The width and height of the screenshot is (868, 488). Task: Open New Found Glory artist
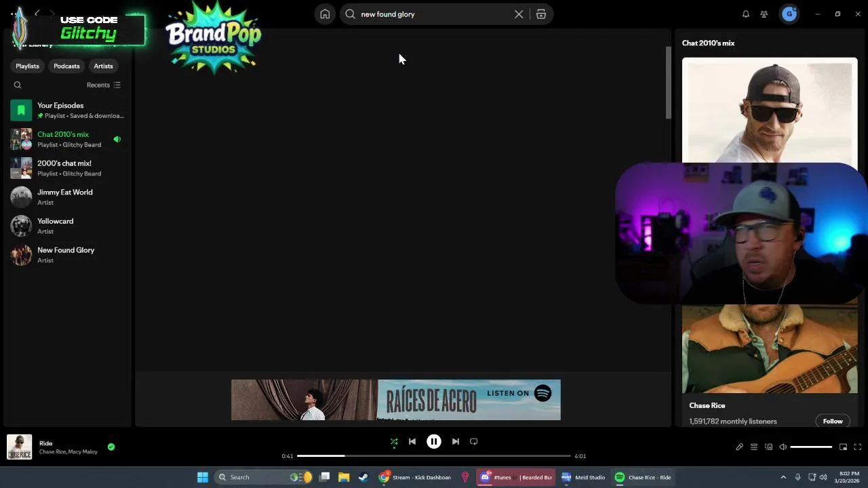pos(68,255)
